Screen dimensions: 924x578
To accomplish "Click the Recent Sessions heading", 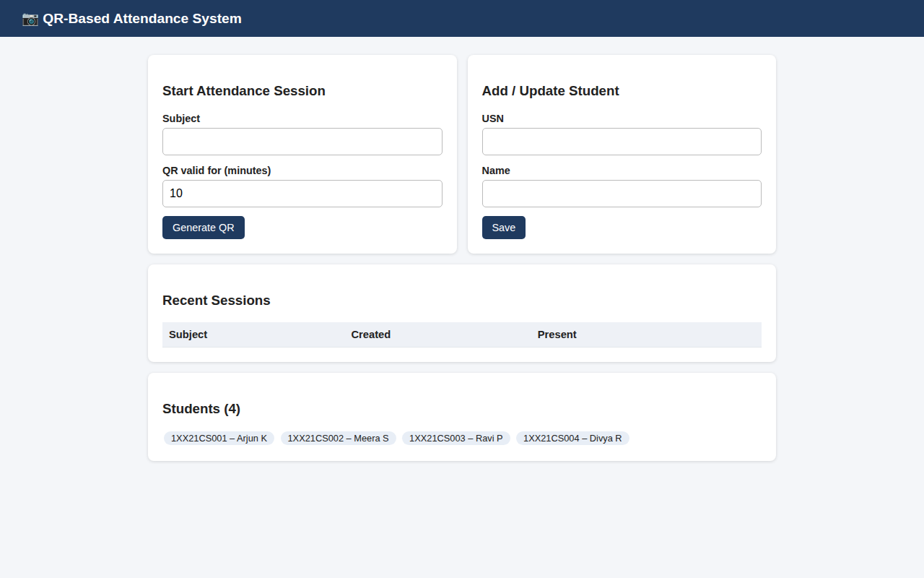I will (x=217, y=301).
